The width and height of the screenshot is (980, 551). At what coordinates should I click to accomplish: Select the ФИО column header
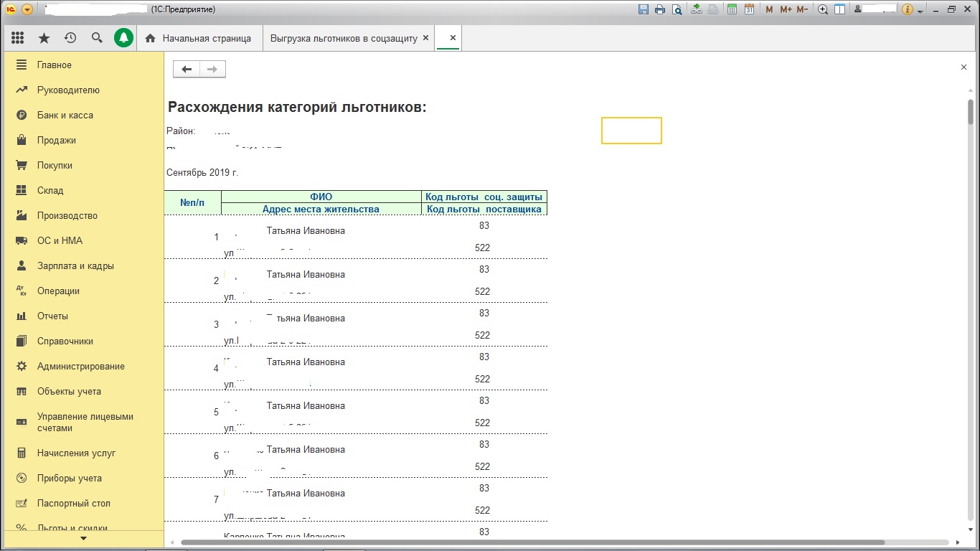321,197
